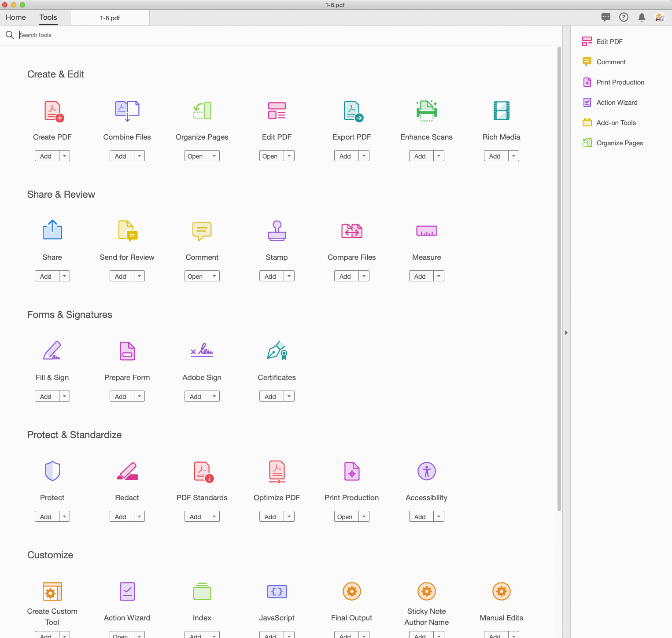Open Comment in the right pane shortcuts
Viewport: 672px width, 638px height.
coord(604,62)
